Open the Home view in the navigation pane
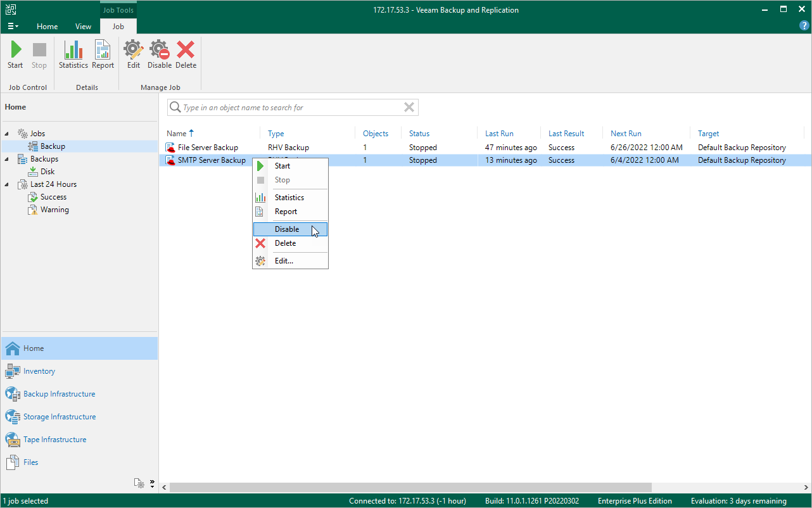Viewport: 812px width, 508px height. (x=79, y=348)
